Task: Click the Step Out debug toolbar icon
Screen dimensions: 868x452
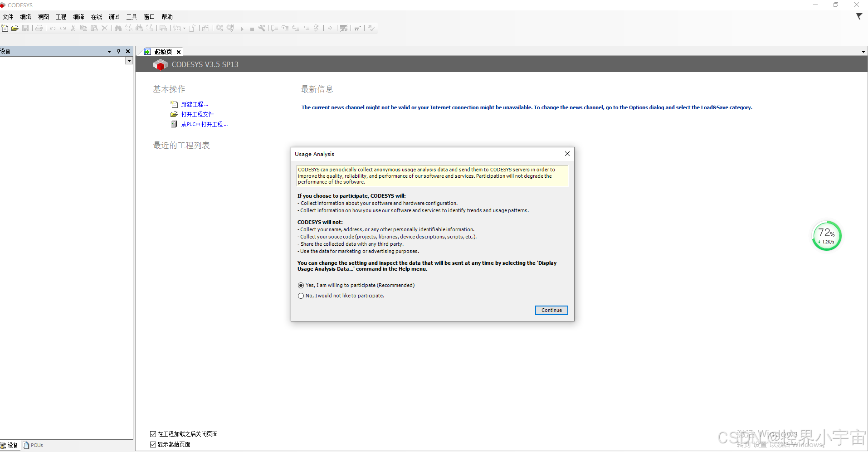Action: [295, 28]
